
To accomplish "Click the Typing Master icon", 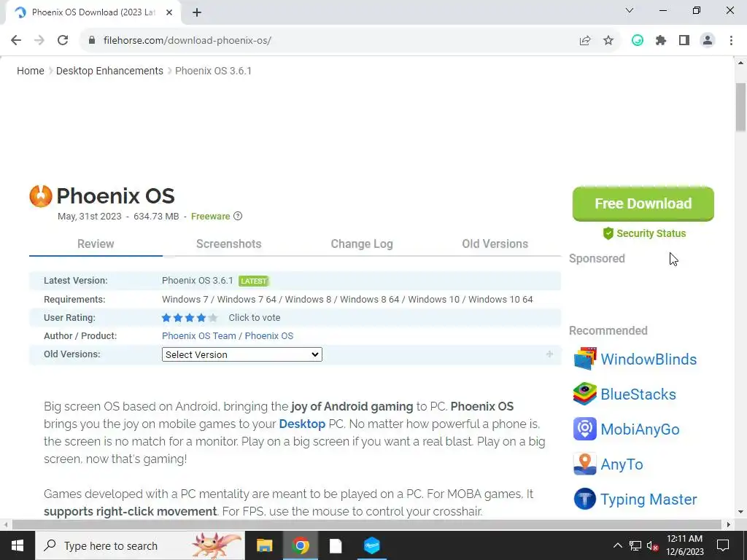I will (585, 499).
